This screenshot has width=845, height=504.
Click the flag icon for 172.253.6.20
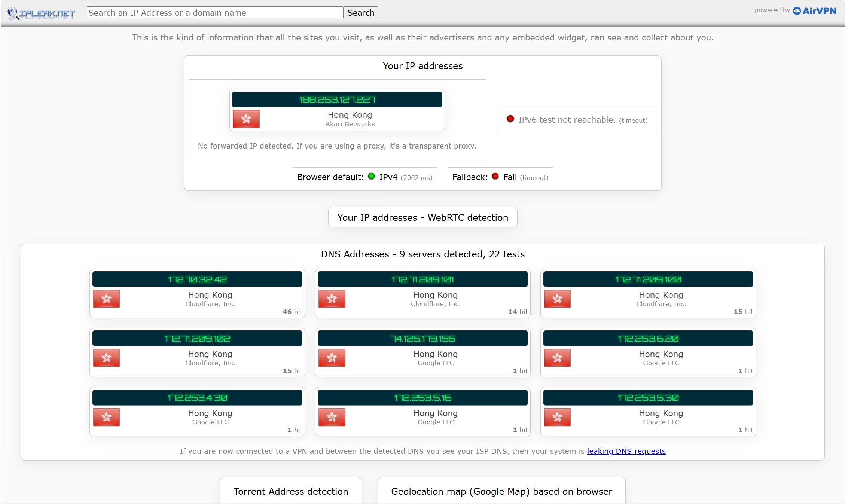coord(557,358)
